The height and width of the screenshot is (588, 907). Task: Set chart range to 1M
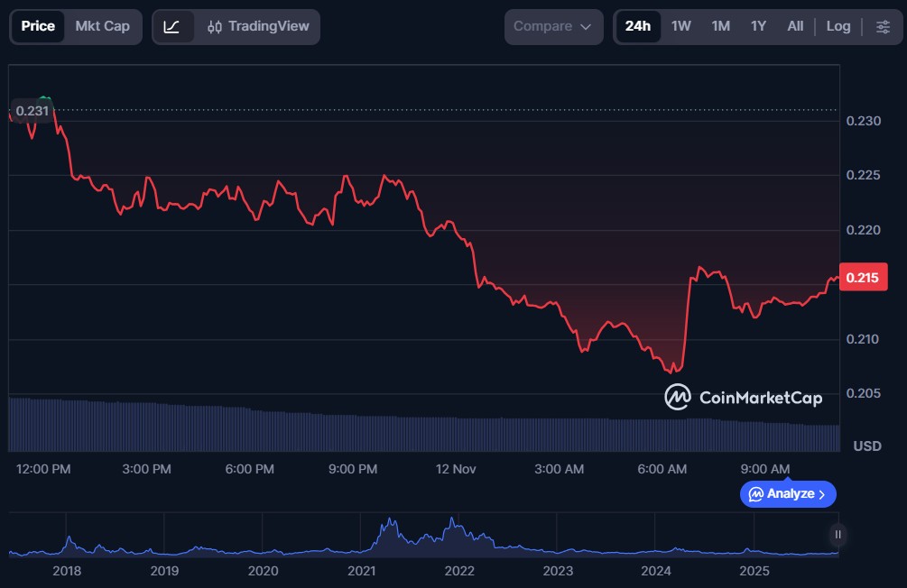tap(720, 26)
